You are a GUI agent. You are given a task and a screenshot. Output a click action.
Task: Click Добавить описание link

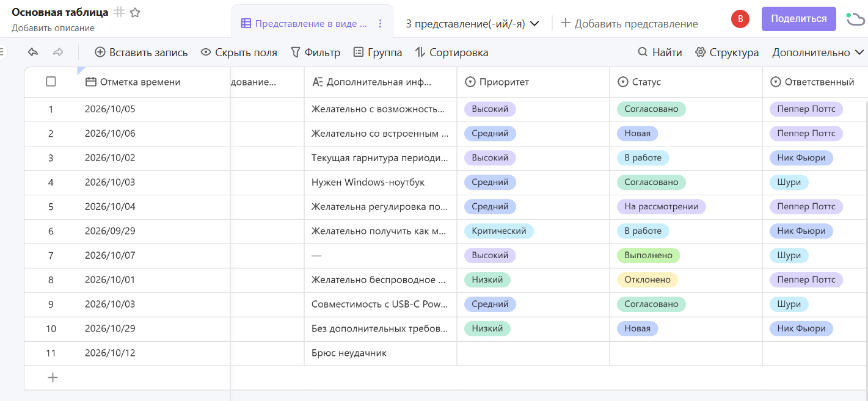point(53,28)
